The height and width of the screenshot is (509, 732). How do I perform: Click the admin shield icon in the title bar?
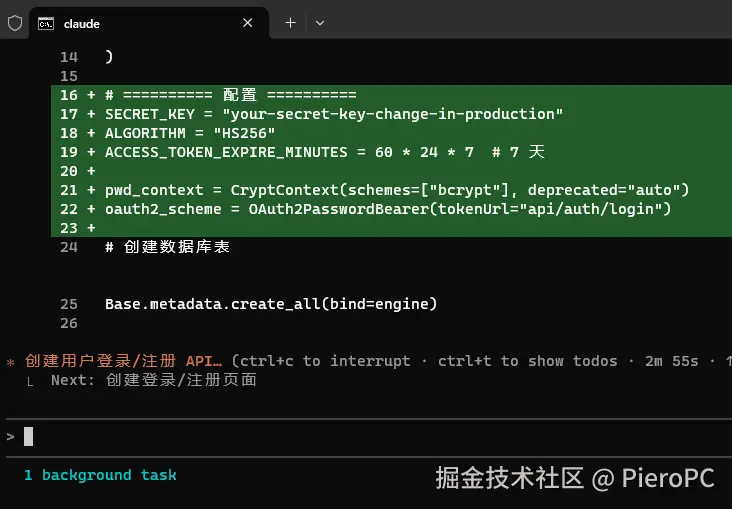point(15,23)
